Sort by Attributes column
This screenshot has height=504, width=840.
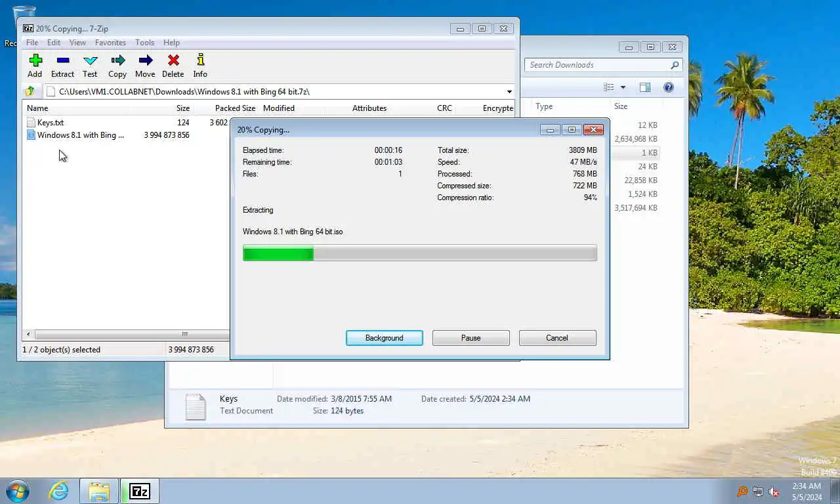click(x=369, y=108)
